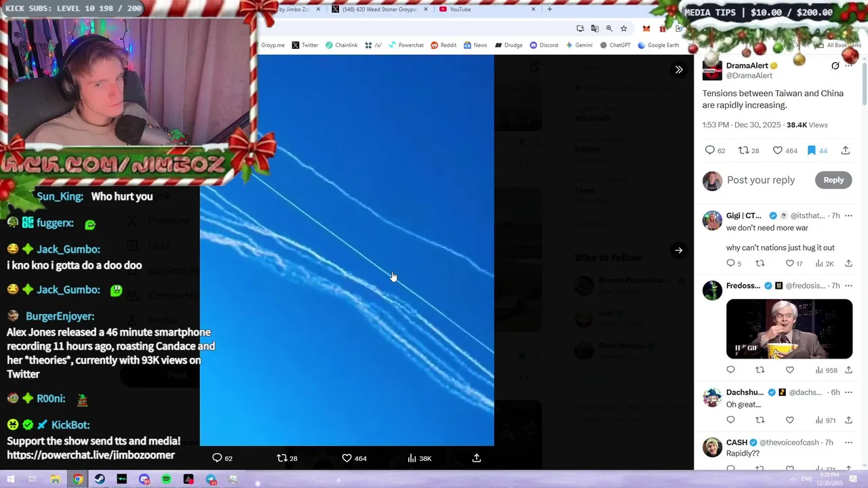The image size is (868, 488).
Task: Click the Grok icon on DramaAlert post
Action: [835, 66]
